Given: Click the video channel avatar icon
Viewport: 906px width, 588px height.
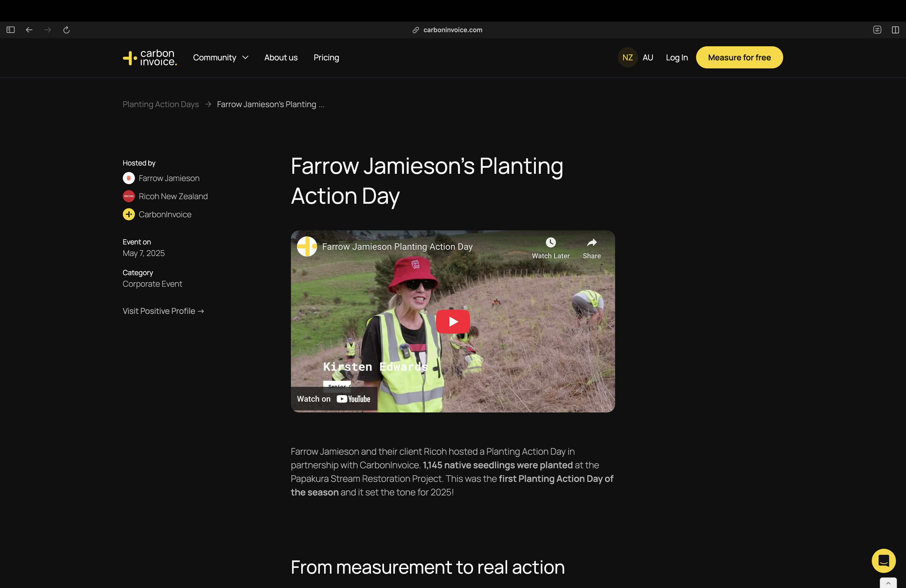Looking at the screenshot, I should [307, 246].
